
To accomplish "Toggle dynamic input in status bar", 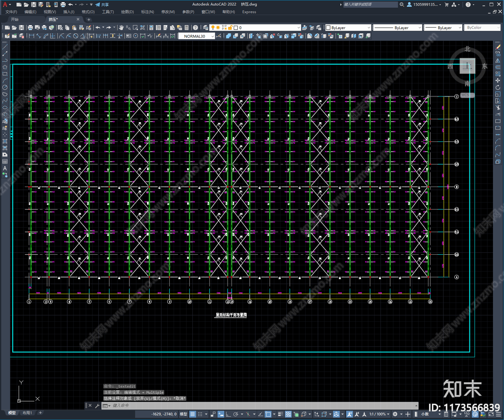I will coord(221,414).
